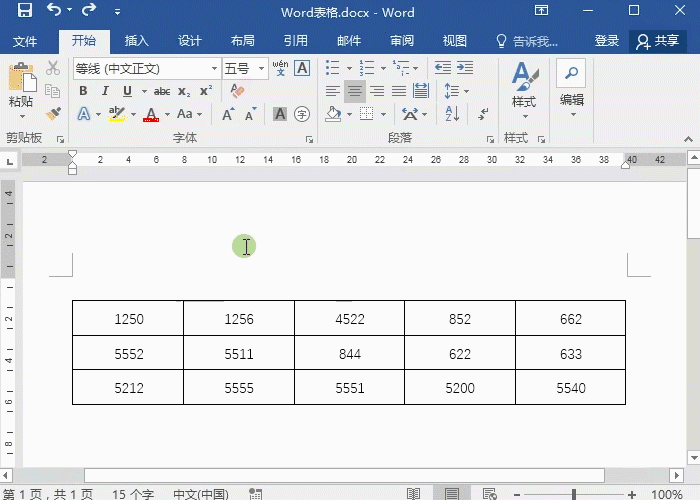This screenshot has height=500, width=700.
Task: Switch to the 布局 tab
Action: (x=243, y=41)
